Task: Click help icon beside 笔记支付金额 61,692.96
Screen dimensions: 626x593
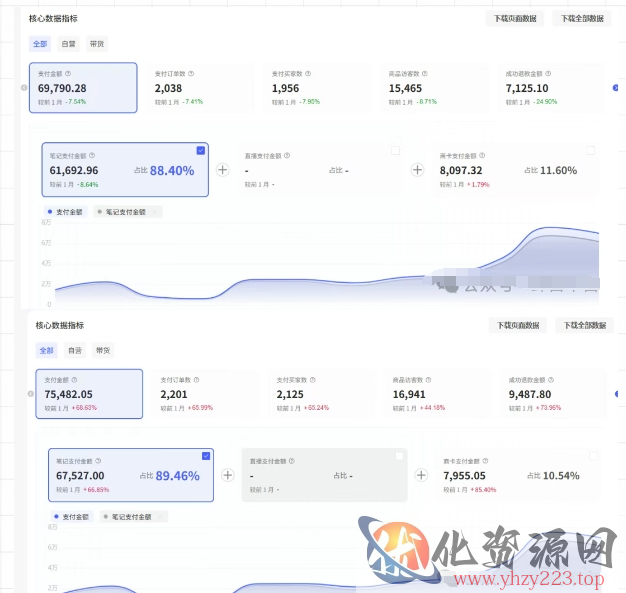Action: (92, 155)
